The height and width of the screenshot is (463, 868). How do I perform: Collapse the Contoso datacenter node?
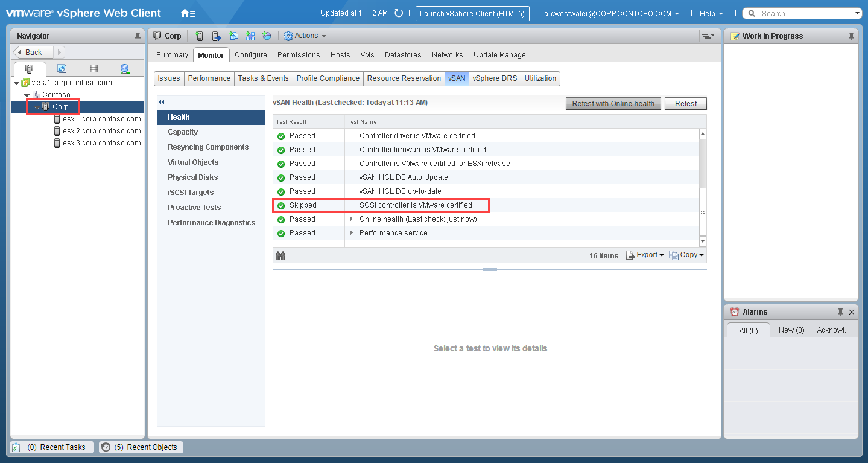coord(27,95)
